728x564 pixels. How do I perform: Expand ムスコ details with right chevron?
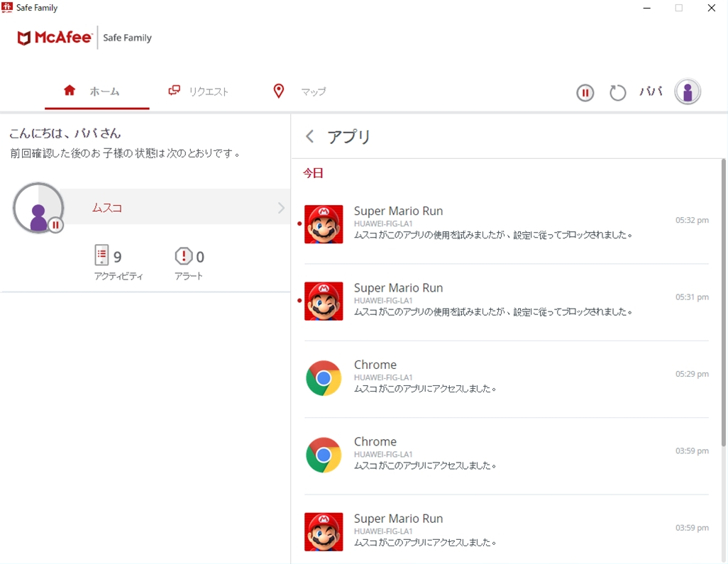tap(281, 207)
